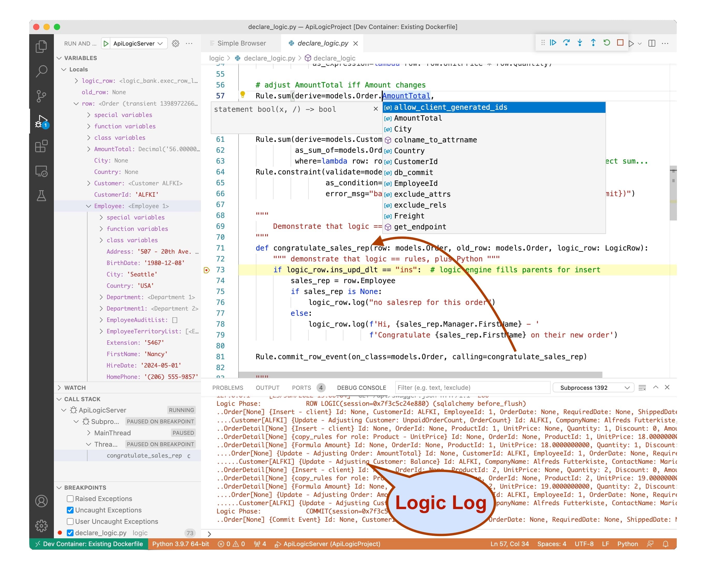This screenshot has width=706, height=588.
Task: Open launch.json with the gear icon
Action: click(x=176, y=43)
